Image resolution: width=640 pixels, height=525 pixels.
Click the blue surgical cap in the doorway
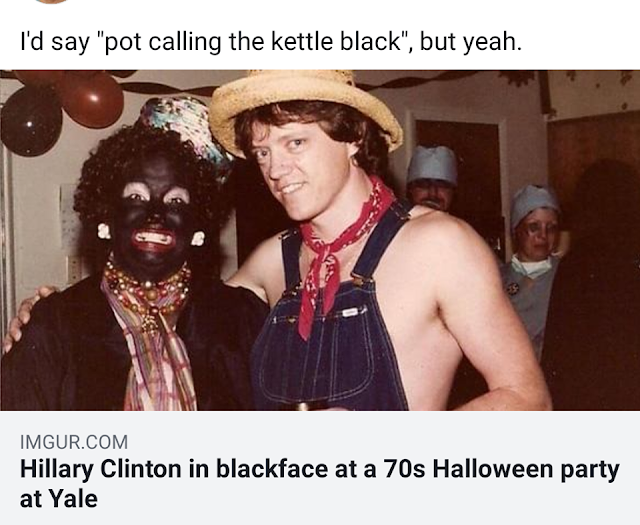click(x=433, y=165)
